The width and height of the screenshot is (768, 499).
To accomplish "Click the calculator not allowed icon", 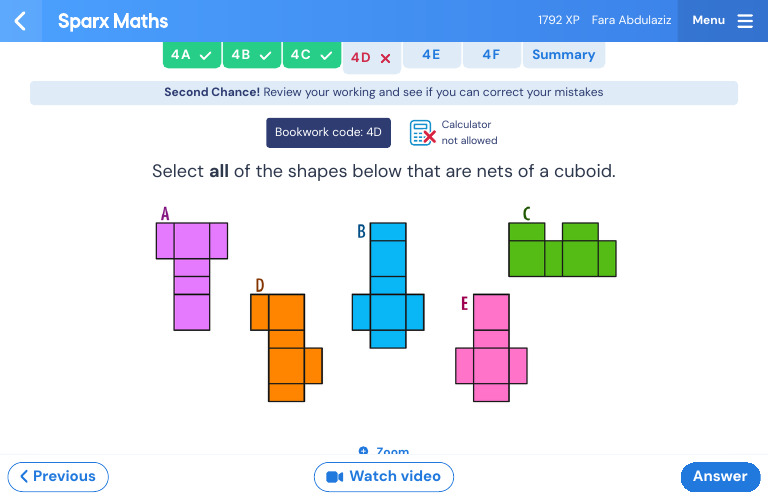I will [x=423, y=133].
